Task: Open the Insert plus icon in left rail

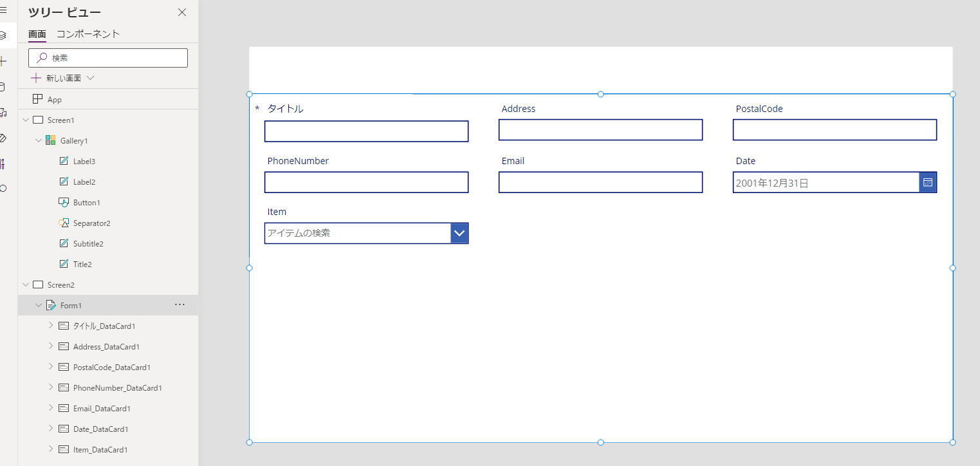Action: tap(3, 61)
